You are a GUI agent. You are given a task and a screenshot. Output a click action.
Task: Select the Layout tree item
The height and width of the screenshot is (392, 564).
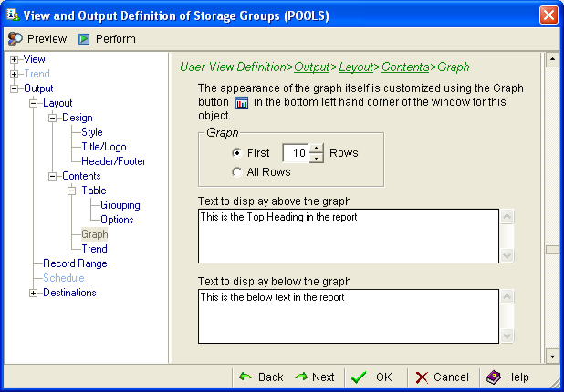[x=57, y=103]
